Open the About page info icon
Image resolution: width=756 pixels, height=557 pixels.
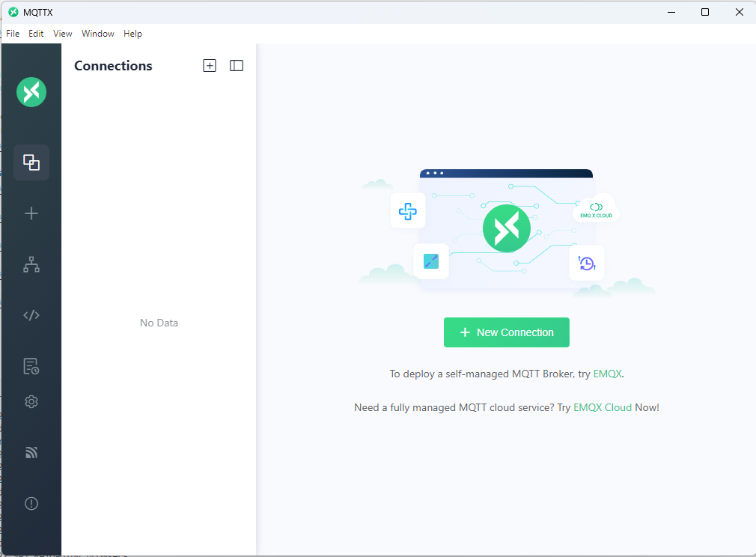click(31, 504)
